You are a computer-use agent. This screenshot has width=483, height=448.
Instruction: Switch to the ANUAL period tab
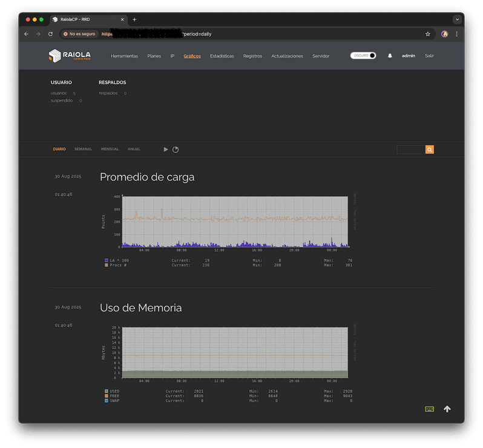[134, 149]
